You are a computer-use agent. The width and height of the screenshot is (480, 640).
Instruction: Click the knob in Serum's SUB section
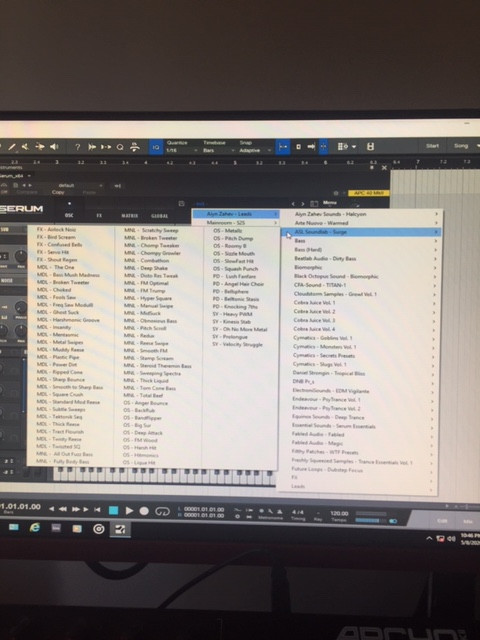click(x=20, y=256)
